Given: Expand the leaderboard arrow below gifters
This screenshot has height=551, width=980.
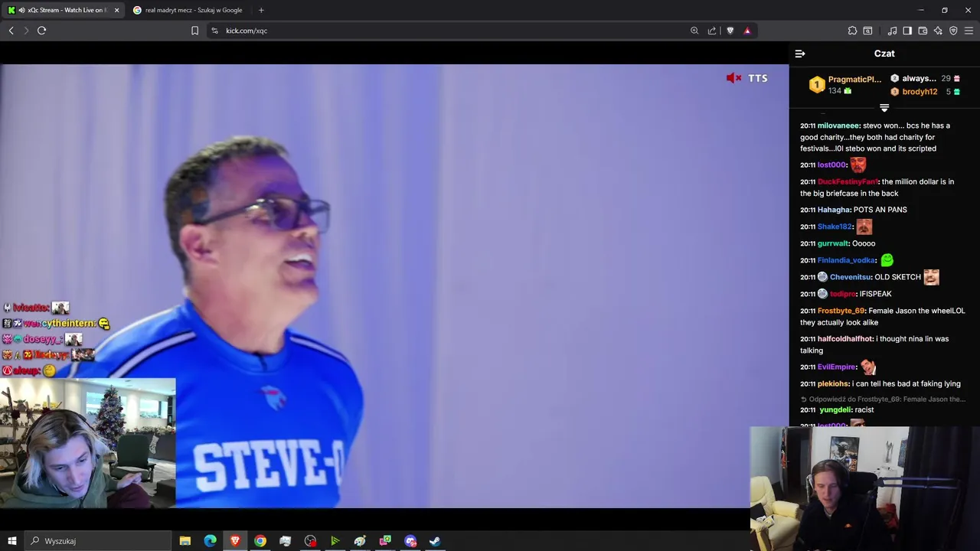Looking at the screenshot, I should coord(884,108).
